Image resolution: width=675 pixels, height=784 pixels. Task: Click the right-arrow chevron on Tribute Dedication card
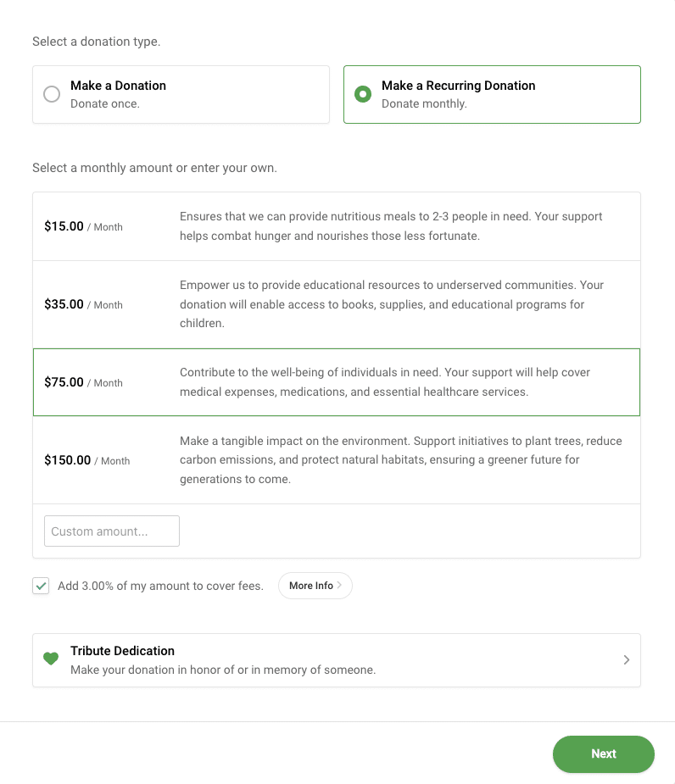coord(626,659)
